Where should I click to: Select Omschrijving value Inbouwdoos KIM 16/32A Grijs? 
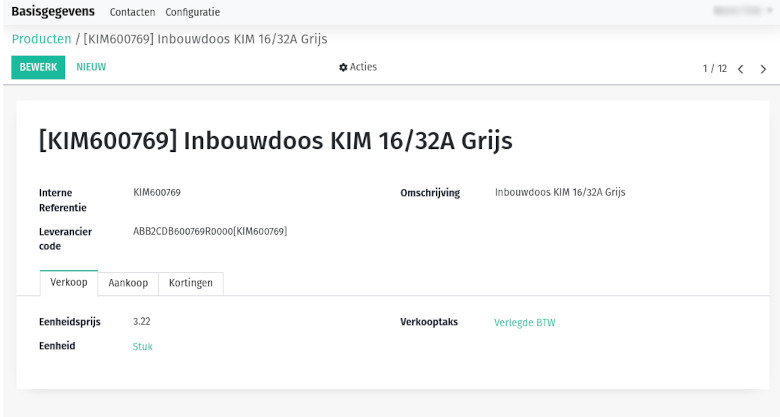point(560,192)
